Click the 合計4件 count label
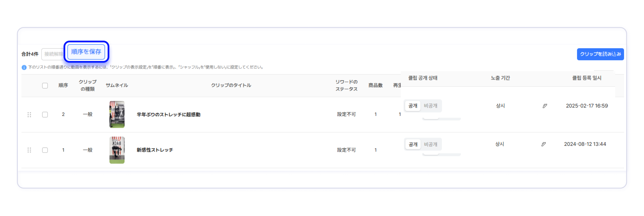 [x=30, y=54]
